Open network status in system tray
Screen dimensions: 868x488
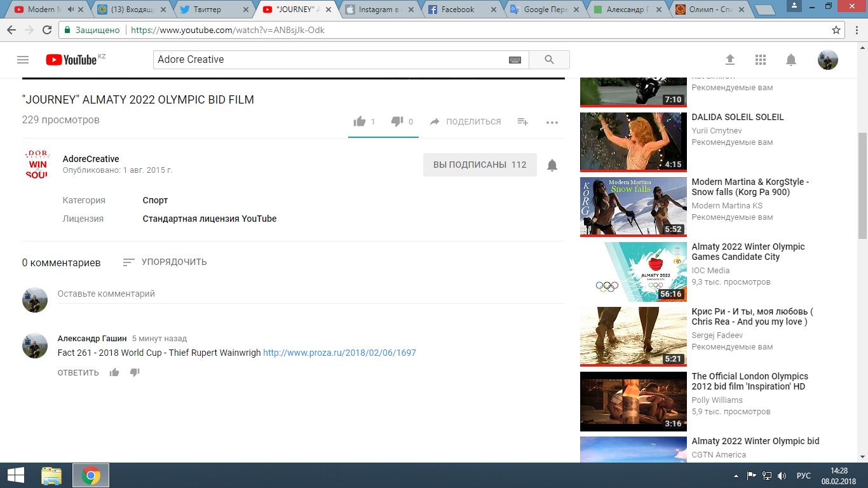click(x=767, y=475)
